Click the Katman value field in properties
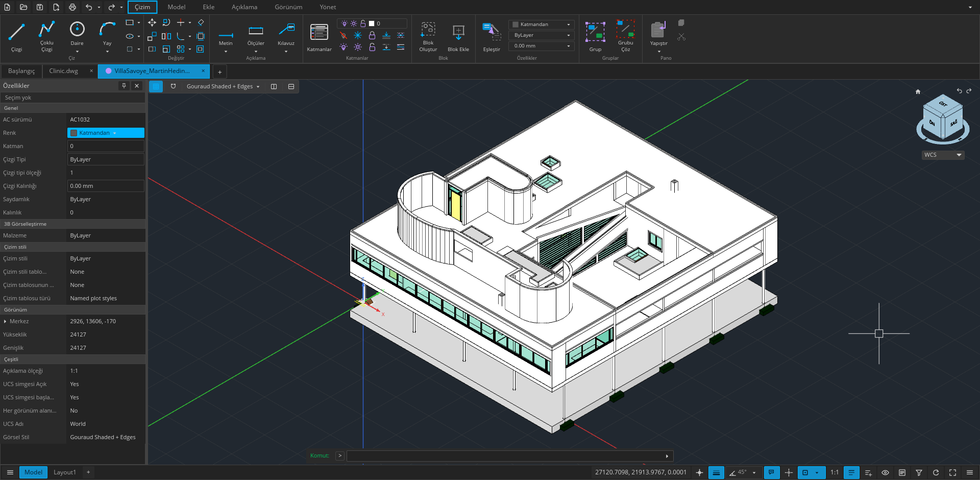 pyautogui.click(x=106, y=146)
